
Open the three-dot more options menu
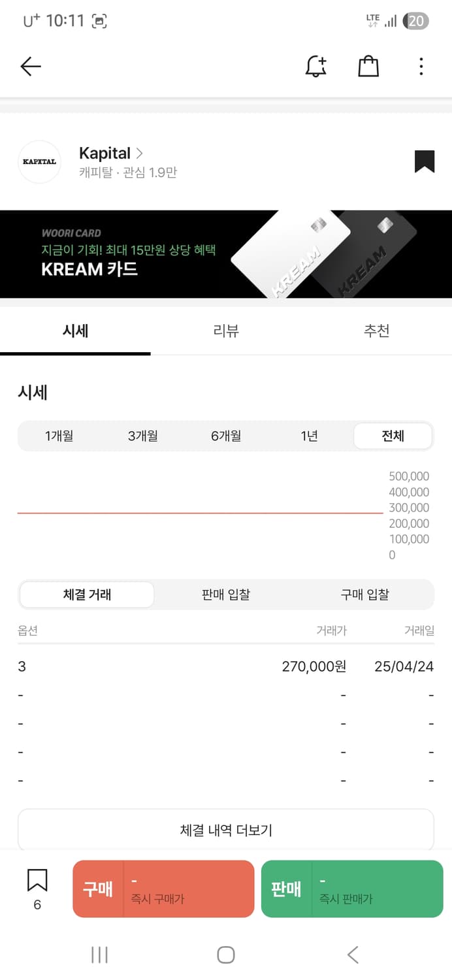(421, 66)
